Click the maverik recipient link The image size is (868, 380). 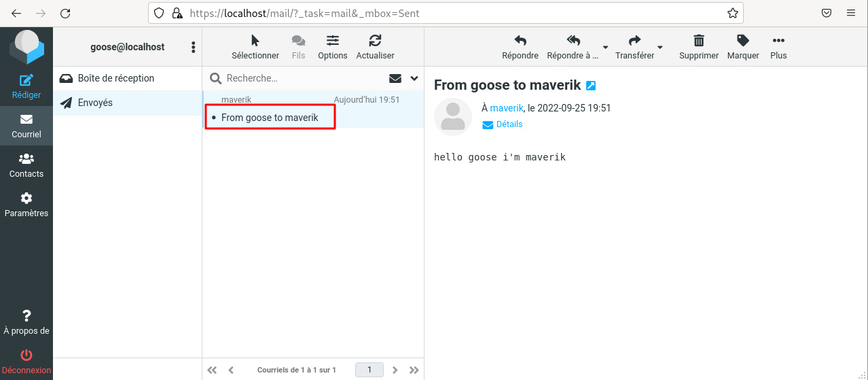[506, 108]
